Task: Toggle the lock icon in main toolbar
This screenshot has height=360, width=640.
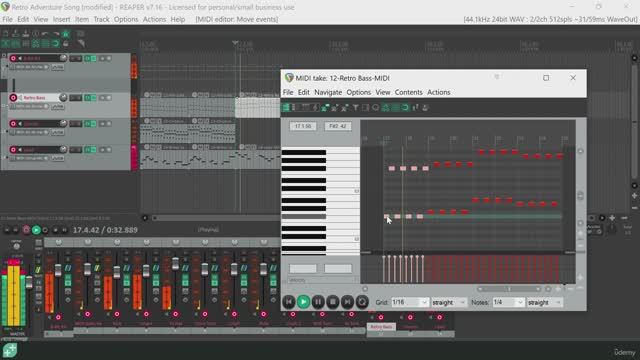Action: click(x=66, y=43)
